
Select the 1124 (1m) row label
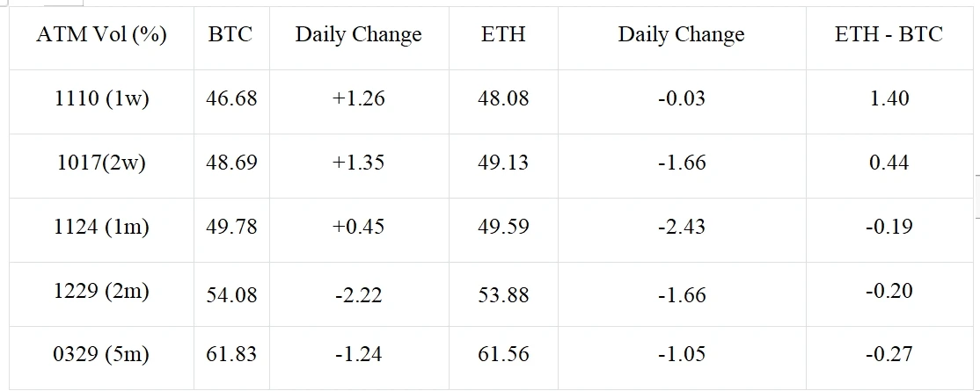point(102,227)
